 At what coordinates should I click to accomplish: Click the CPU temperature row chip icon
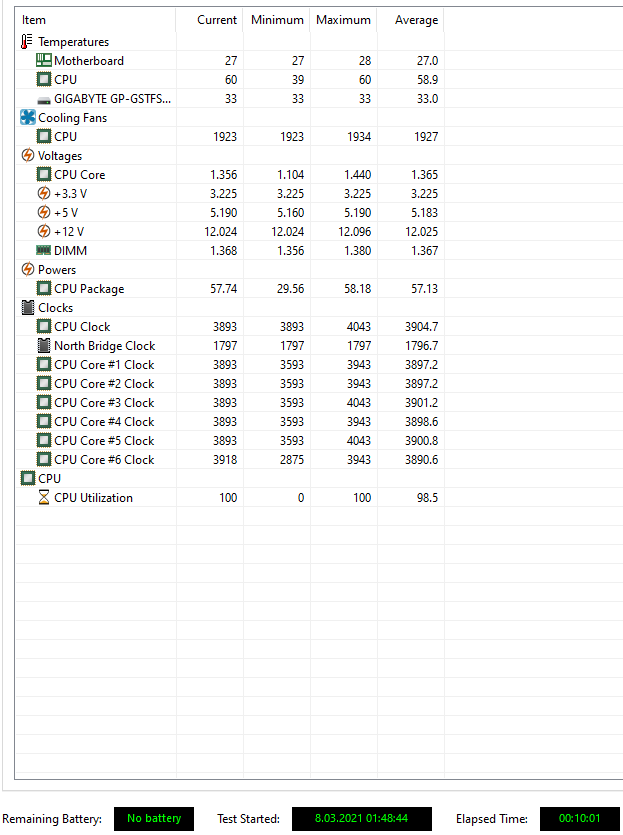click(44, 79)
